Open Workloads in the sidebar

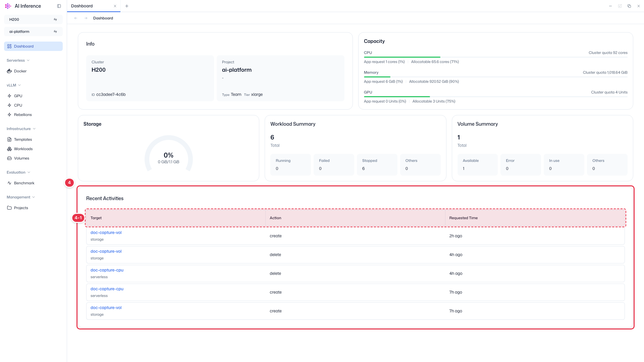click(33, 149)
